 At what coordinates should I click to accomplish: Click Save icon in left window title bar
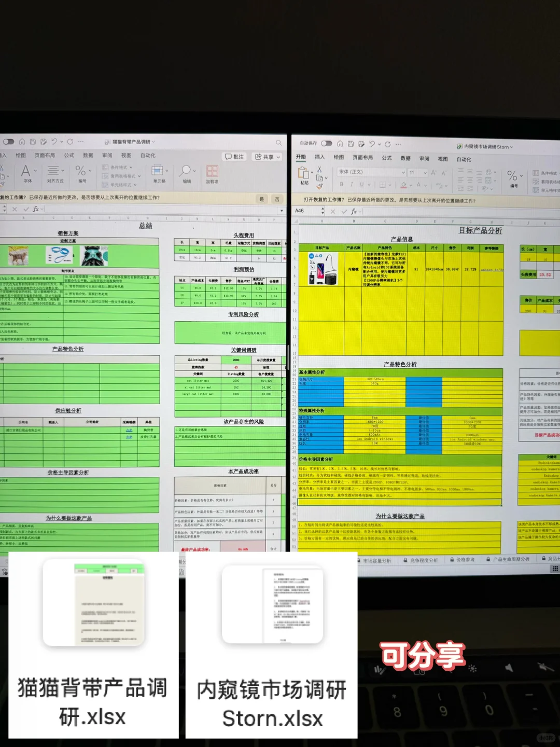pos(33,141)
